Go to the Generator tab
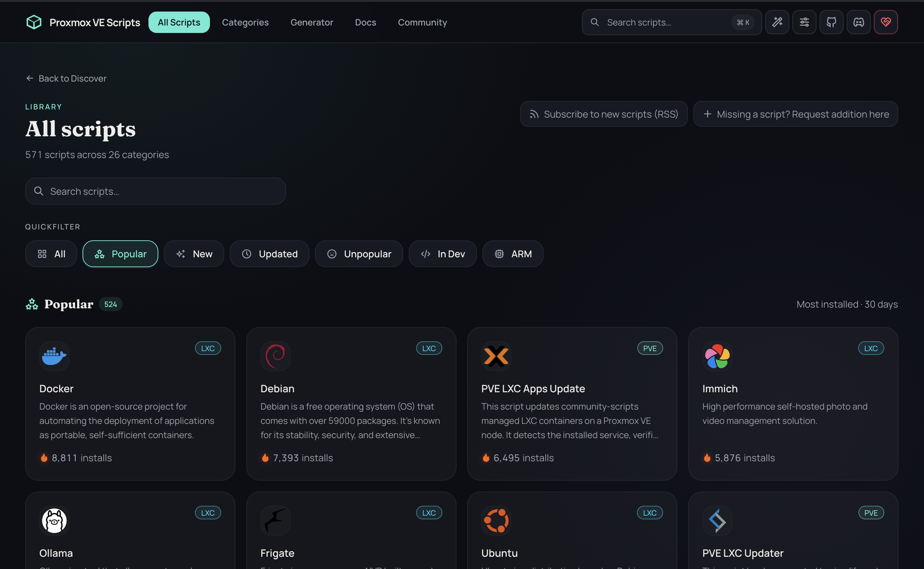 point(312,22)
